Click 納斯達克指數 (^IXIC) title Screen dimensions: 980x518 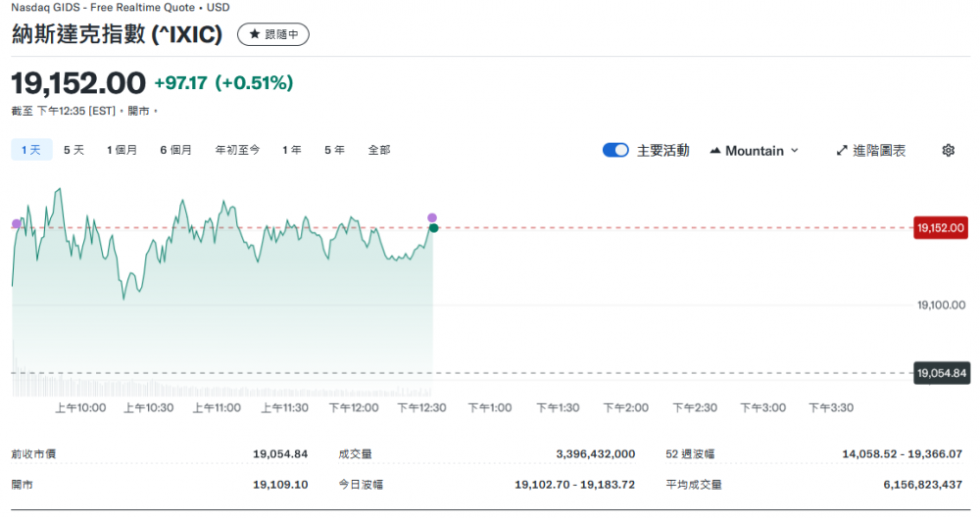[117, 34]
